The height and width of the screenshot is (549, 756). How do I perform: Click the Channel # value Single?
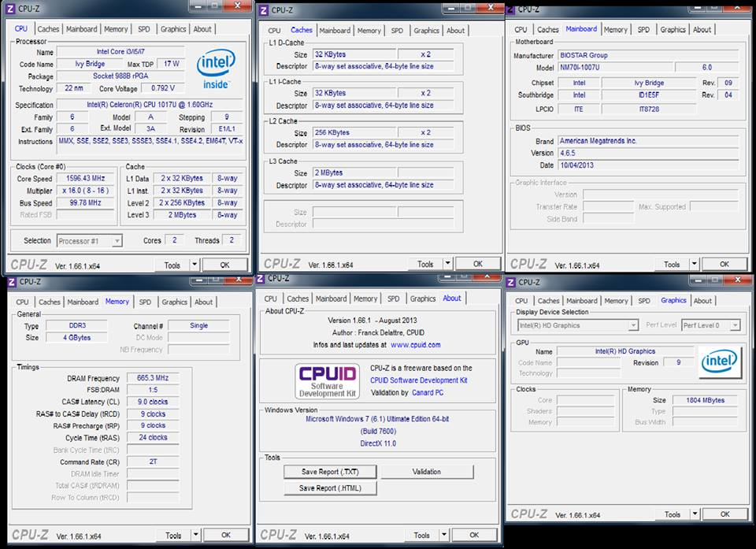pos(198,325)
